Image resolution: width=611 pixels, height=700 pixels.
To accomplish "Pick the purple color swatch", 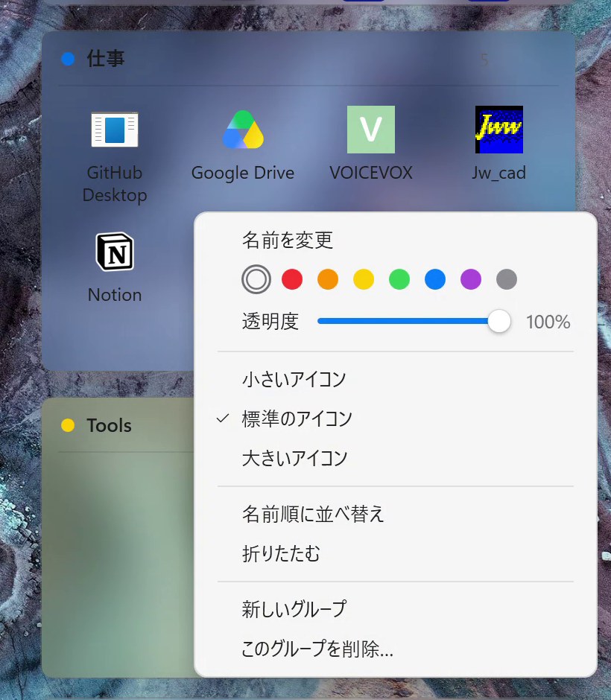I will [471, 279].
